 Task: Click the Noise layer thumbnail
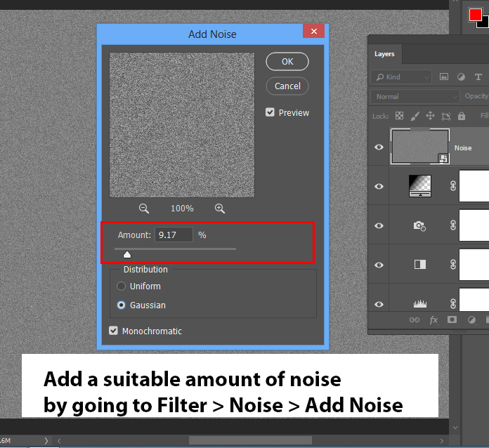(x=419, y=147)
